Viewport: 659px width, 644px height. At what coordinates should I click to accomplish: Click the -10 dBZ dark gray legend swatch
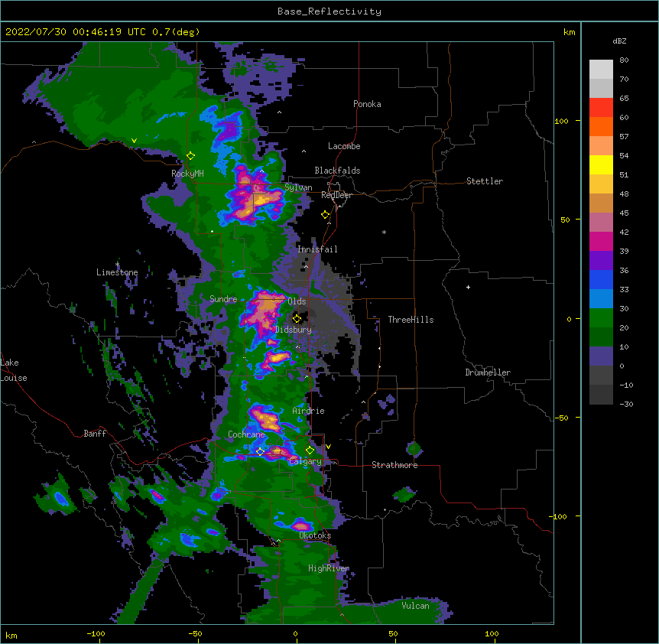point(601,395)
